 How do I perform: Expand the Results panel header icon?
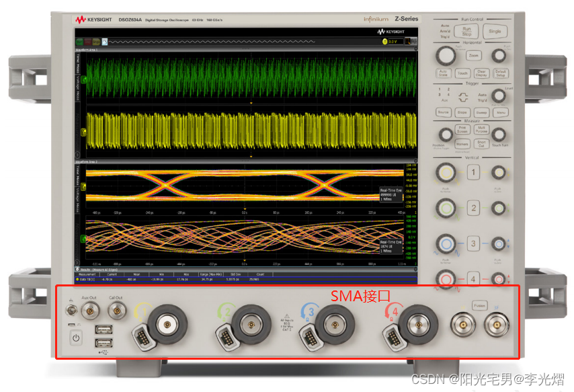[x=77, y=270]
